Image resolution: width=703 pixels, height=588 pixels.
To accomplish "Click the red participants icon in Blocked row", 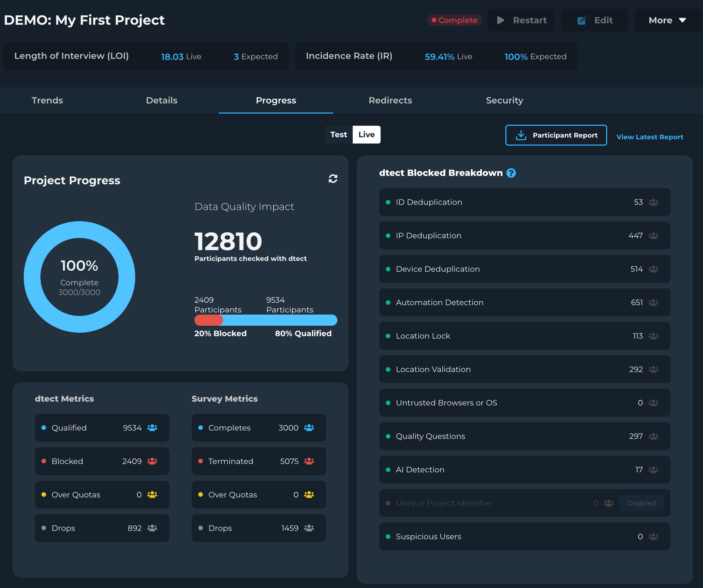I will click(x=152, y=461).
